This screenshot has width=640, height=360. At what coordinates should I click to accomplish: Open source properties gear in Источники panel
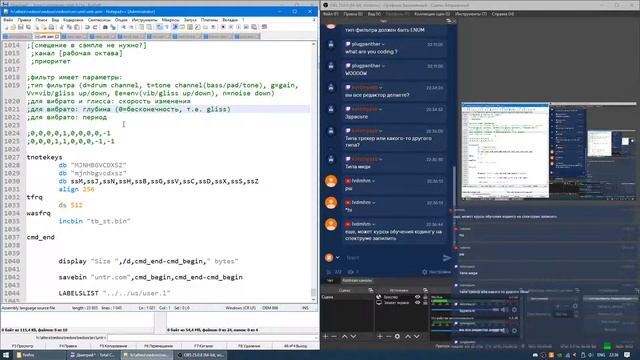397,336
